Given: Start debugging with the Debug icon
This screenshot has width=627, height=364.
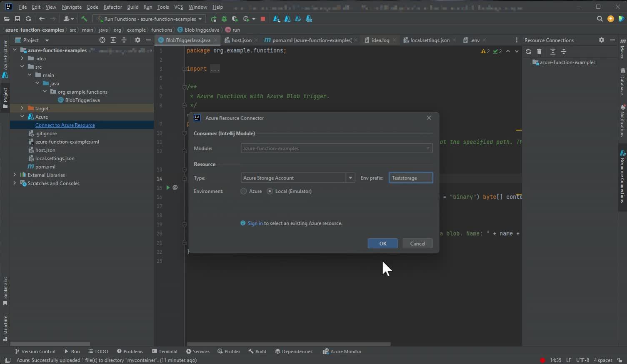Looking at the screenshot, I should coord(224,19).
